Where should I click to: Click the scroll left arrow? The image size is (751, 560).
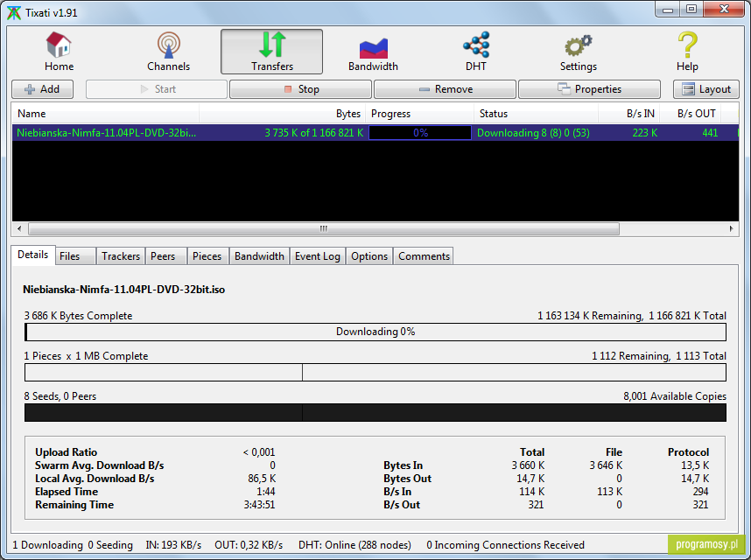pos(19,228)
